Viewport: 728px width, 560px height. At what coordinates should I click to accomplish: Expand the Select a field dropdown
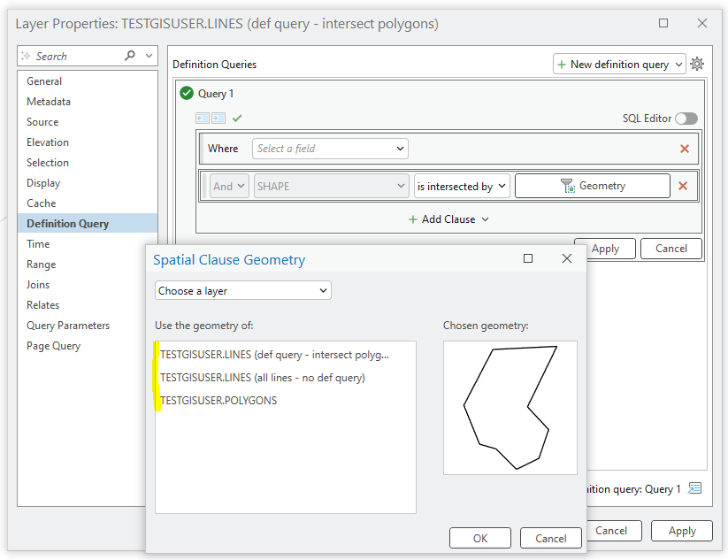(x=329, y=148)
